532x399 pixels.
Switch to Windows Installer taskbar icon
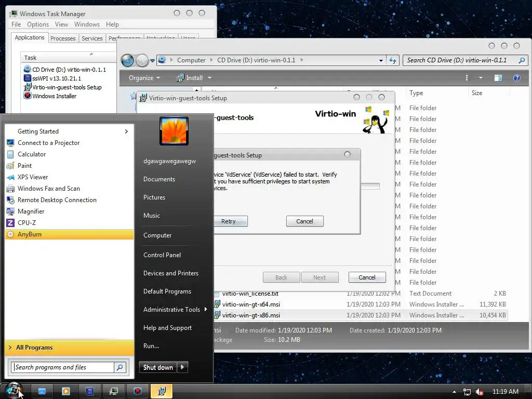click(x=137, y=391)
